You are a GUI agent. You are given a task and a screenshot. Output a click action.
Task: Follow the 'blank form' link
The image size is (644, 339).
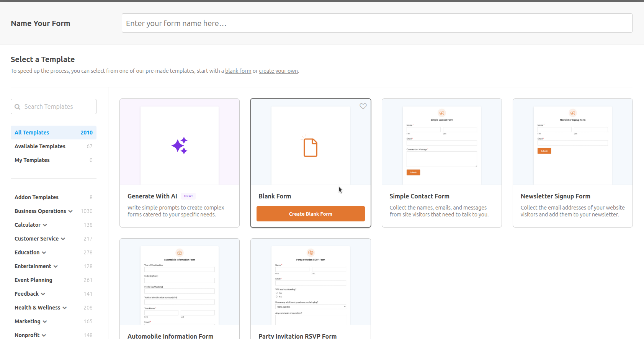238,71
